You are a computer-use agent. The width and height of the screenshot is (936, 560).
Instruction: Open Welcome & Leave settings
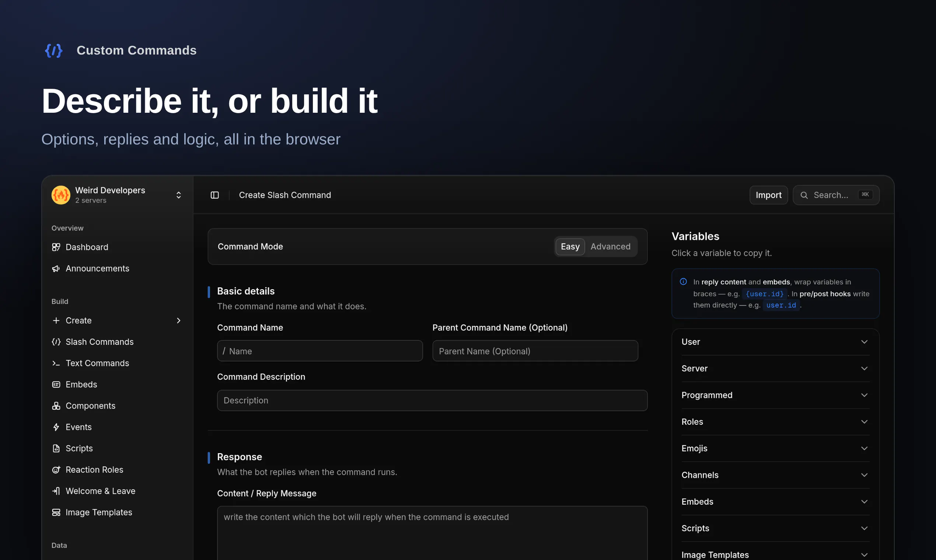pos(118,491)
